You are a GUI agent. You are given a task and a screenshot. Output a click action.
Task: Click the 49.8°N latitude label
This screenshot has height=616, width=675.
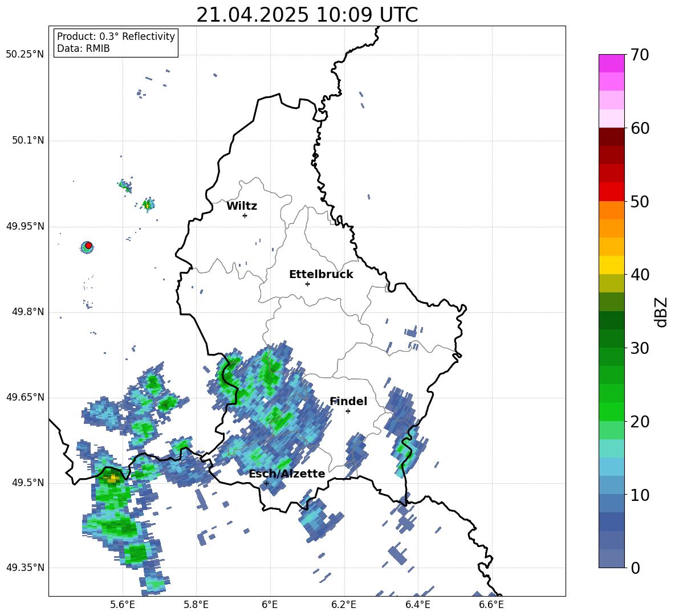(x=27, y=312)
